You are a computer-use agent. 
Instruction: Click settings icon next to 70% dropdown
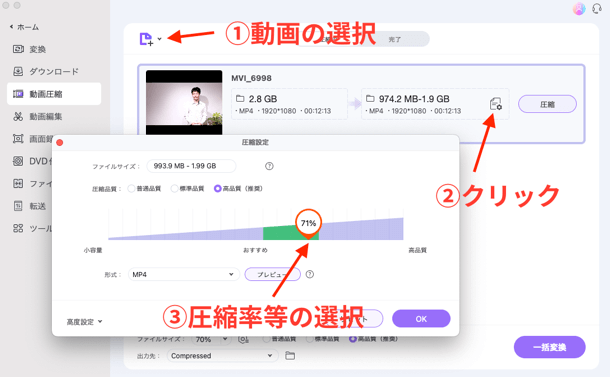[x=243, y=340]
